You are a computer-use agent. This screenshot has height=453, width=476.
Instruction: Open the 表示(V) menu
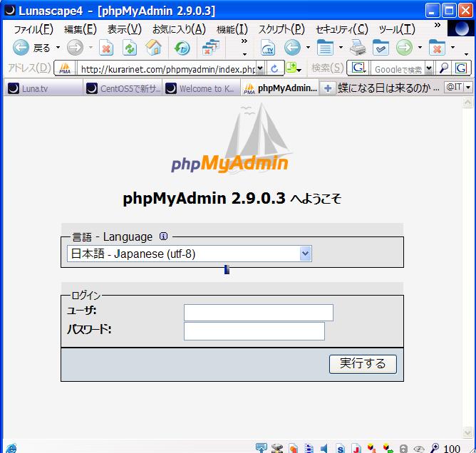[125, 29]
